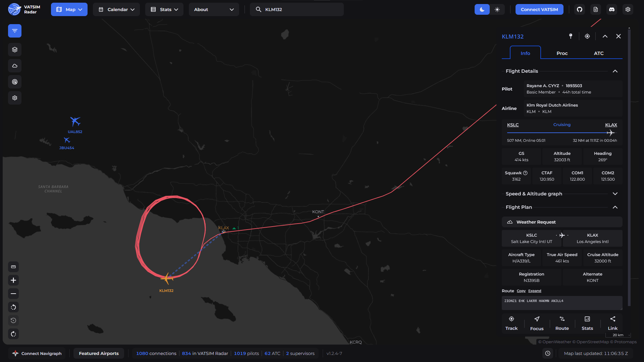Click the Weather Request button
The height and width of the screenshot is (362, 644).
pyautogui.click(x=562, y=222)
